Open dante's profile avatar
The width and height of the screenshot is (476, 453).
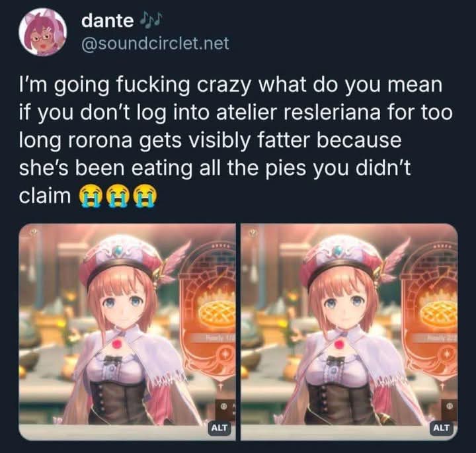(42, 32)
